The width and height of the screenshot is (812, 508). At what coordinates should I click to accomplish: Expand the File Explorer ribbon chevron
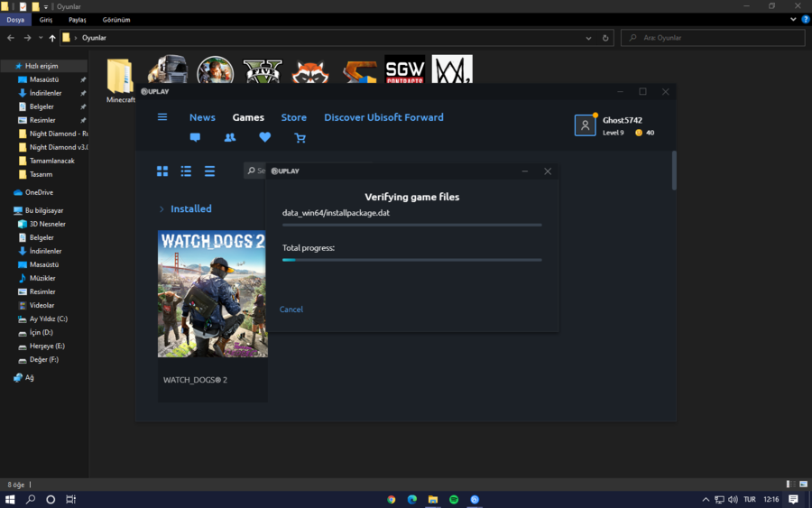point(783,19)
